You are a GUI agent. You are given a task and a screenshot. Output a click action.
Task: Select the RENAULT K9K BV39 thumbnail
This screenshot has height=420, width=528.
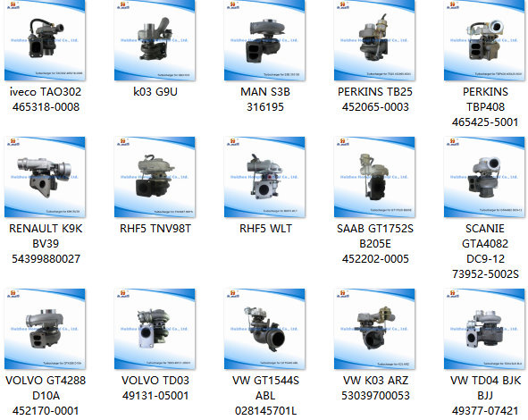(45, 177)
